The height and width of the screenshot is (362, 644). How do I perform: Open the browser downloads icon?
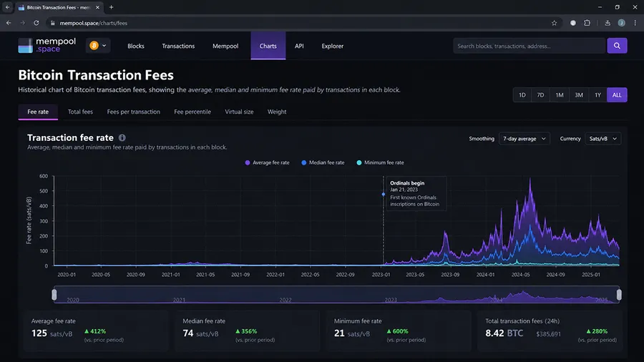point(608,23)
